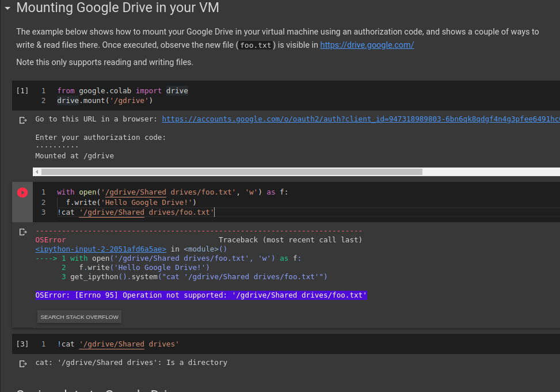Click the left arrow of the horizontal scrollbar
This screenshot has height=392, width=560.
37,172
